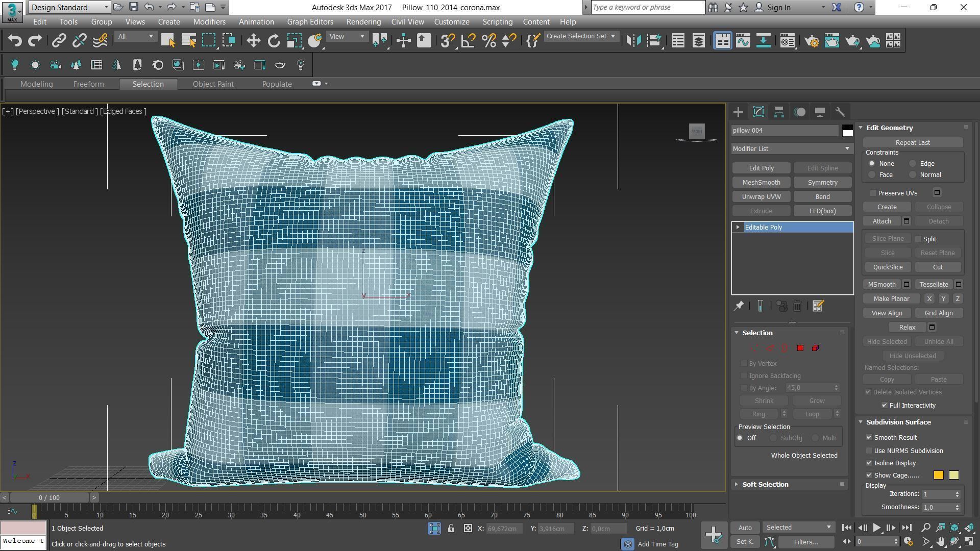Toggle Full Interactivity checkbox
980x551 pixels.
point(885,406)
